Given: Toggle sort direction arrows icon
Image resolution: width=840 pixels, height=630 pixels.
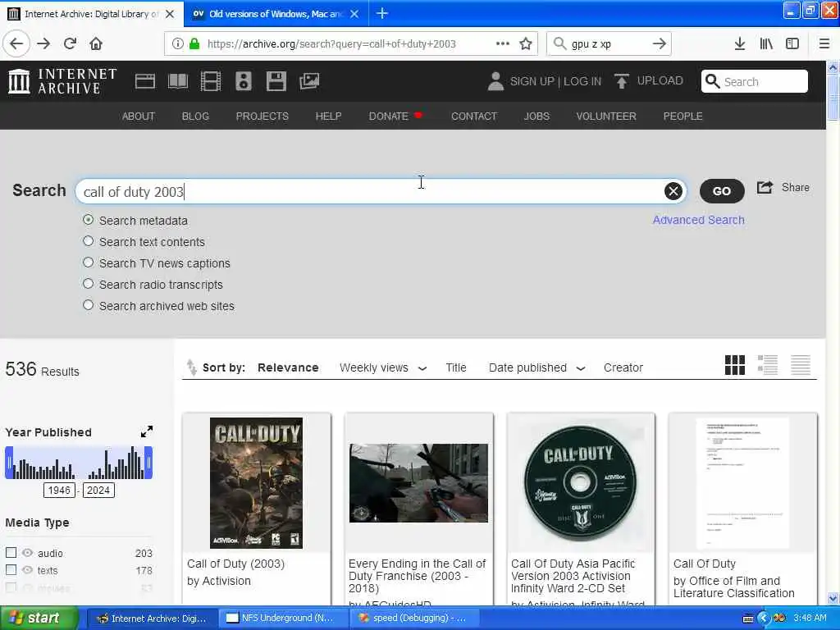Looking at the screenshot, I should coord(191,367).
